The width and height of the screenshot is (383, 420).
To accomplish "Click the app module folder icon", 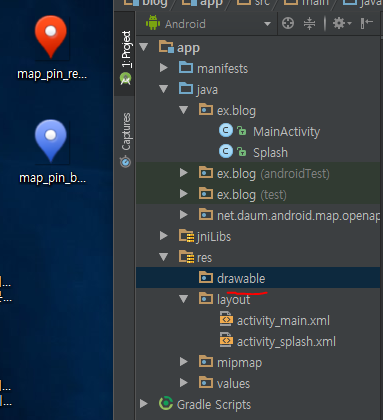I will click(166, 47).
